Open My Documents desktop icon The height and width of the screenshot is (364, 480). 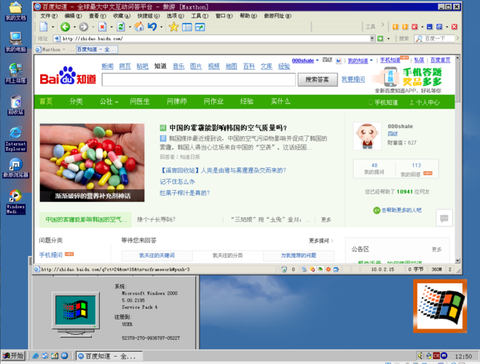(x=16, y=11)
